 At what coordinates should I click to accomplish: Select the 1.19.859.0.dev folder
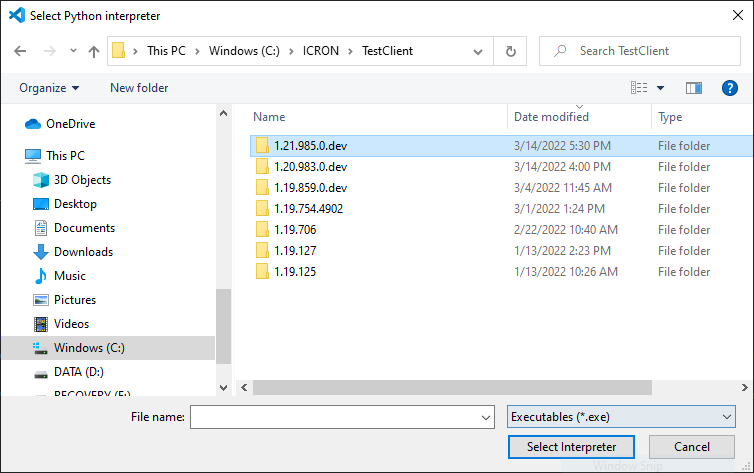(x=501, y=188)
